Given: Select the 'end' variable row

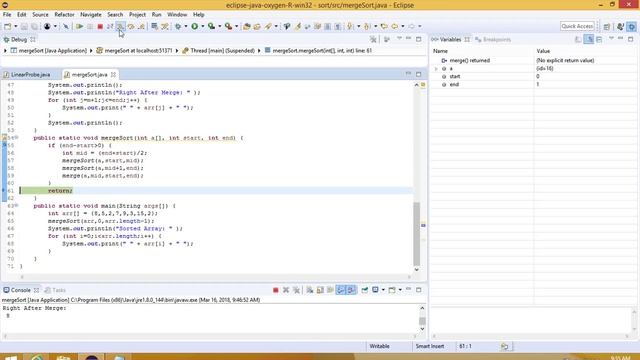Looking at the screenshot, I should (x=534, y=84).
